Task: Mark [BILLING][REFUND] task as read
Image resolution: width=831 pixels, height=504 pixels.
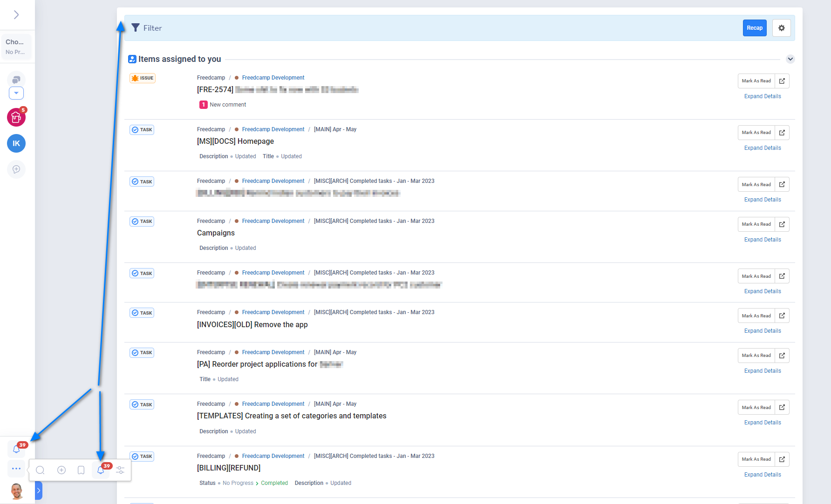Action: point(756,459)
